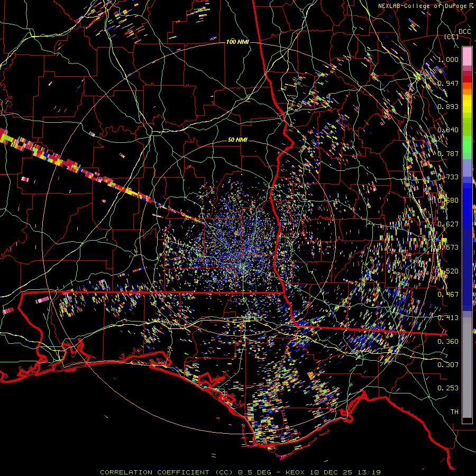Click the TH label at the scale bottom
This screenshot has height=476, width=476.
(454, 412)
